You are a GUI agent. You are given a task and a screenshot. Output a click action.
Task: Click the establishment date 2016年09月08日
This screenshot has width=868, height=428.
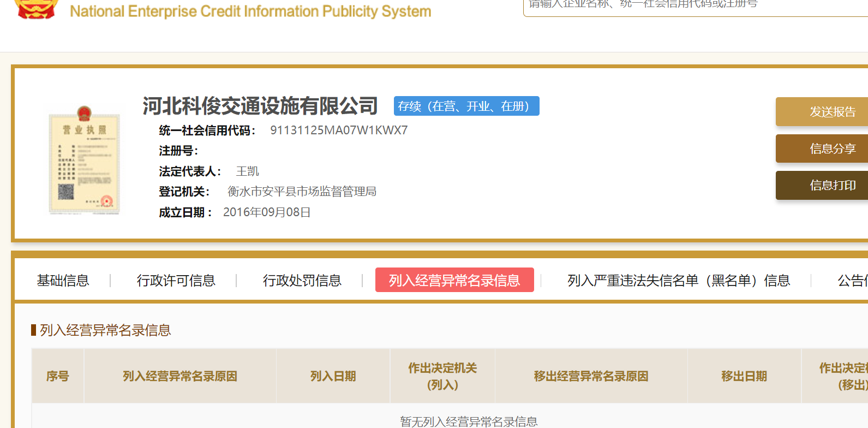[267, 212]
